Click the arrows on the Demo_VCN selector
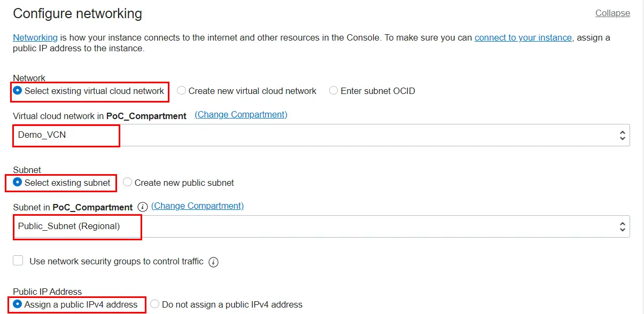This screenshot has height=314, width=644. (622, 135)
